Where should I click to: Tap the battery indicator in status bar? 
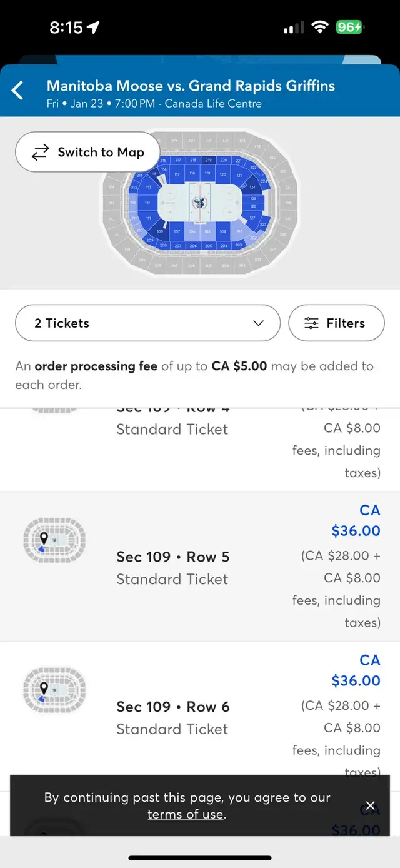349,27
